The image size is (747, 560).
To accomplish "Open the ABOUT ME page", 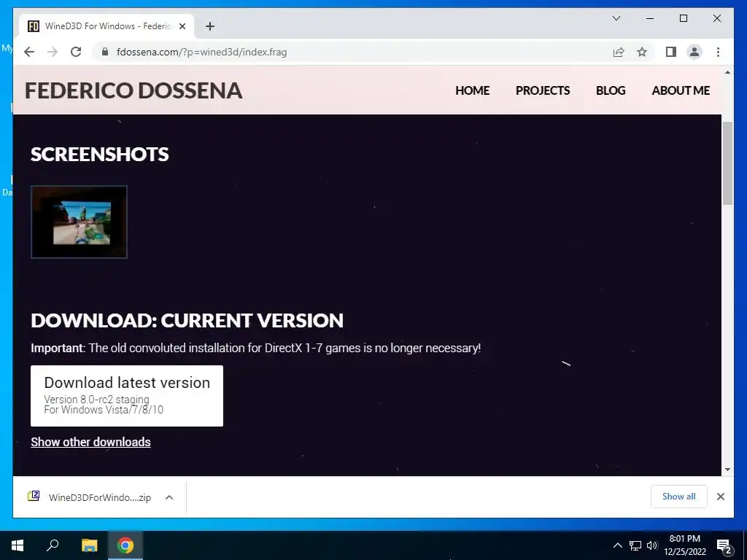I will tap(681, 90).
